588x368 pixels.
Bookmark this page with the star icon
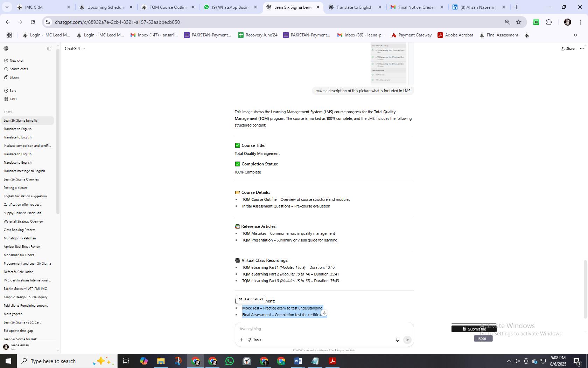click(519, 22)
